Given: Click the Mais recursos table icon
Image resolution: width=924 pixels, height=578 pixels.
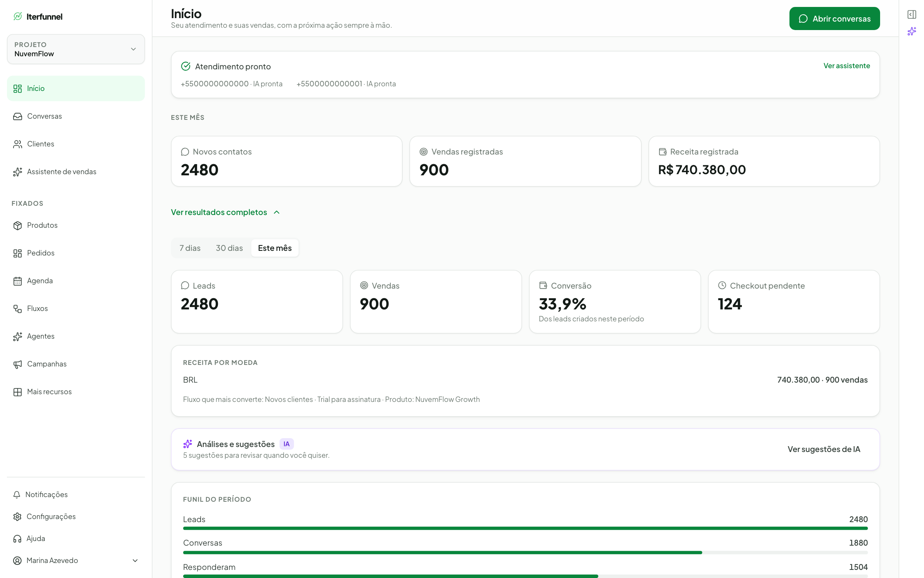Looking at the screenshot, I should click(x=17, y=392).
